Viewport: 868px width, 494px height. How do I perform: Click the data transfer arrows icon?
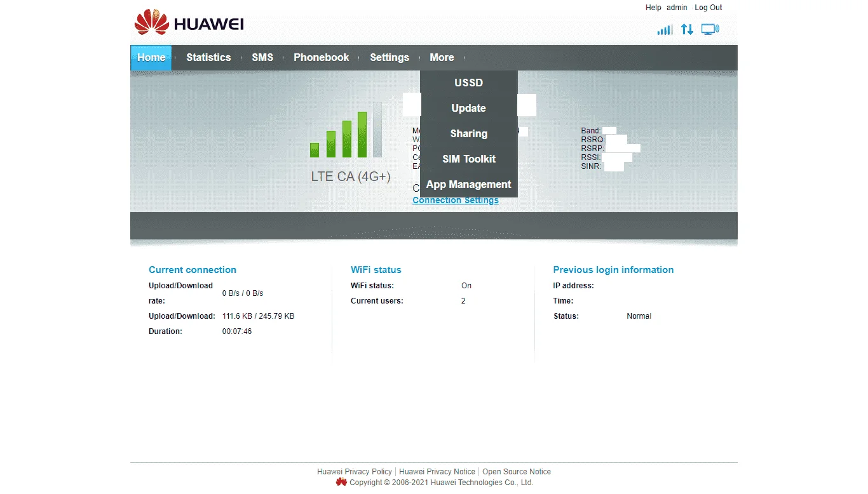tap(687, 29)
